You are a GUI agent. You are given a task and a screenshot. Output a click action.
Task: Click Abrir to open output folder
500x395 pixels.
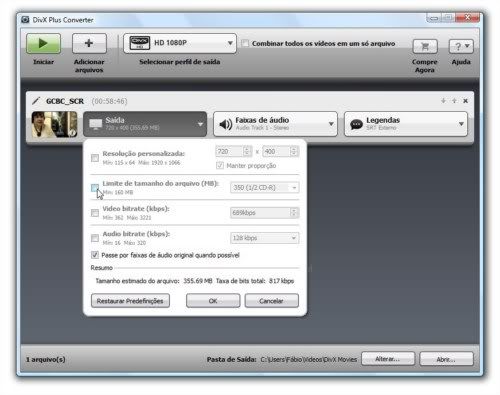tap(446, 359)
